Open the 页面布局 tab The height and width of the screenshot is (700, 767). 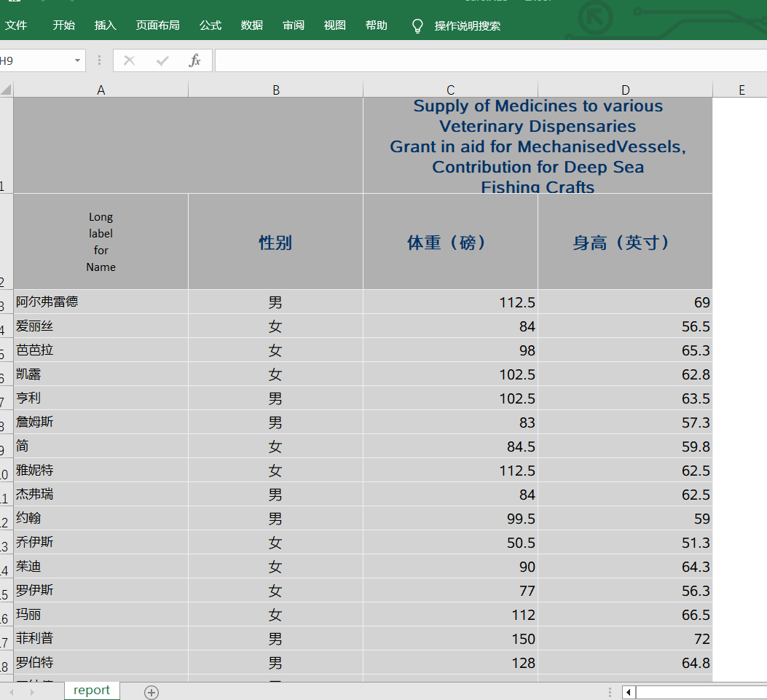157,25
